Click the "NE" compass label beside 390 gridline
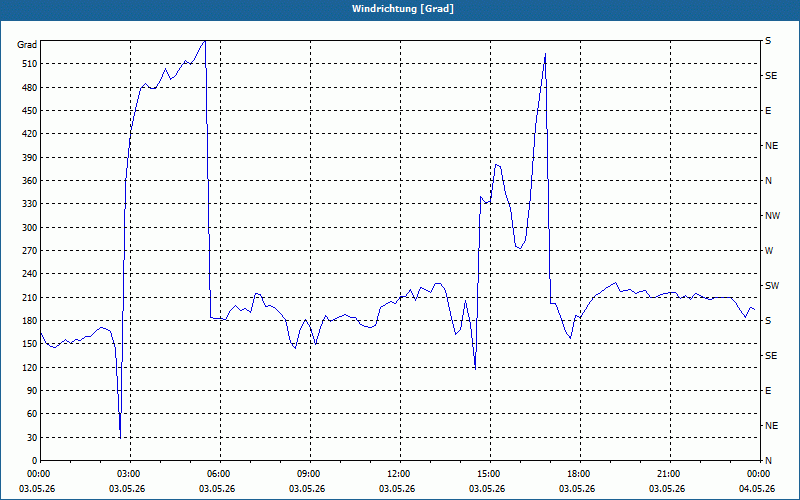 pos(772,146)
